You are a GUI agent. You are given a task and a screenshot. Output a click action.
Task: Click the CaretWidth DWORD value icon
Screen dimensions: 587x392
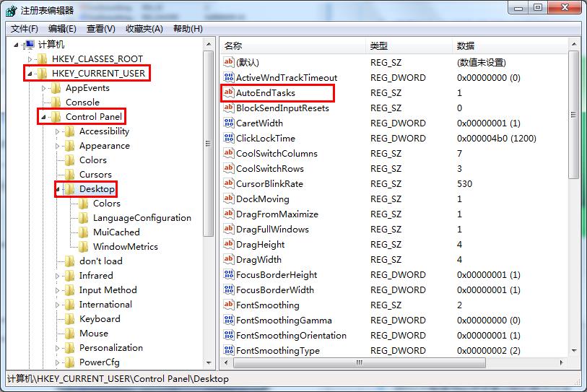coord(229,123)
